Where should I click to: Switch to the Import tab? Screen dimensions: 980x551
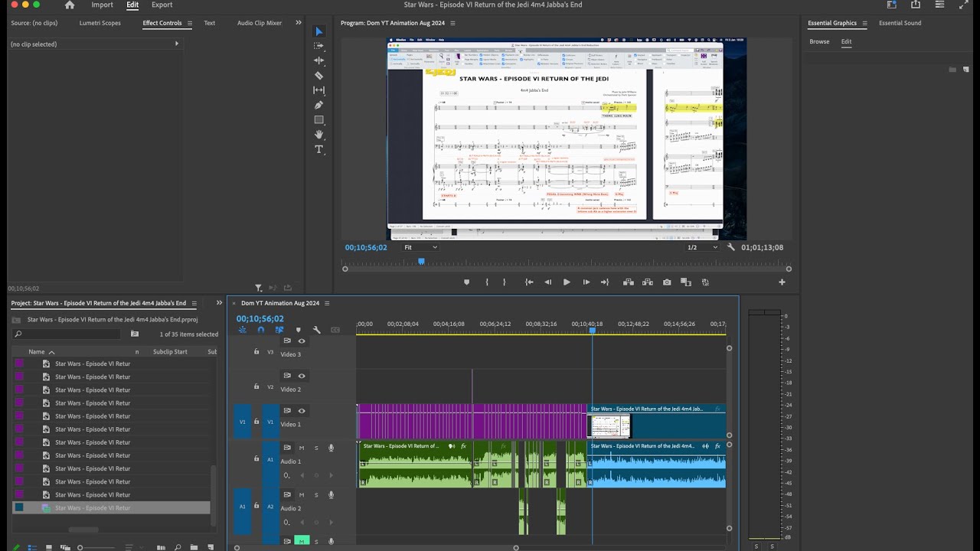pyautogui.click(x=102, y=5)
